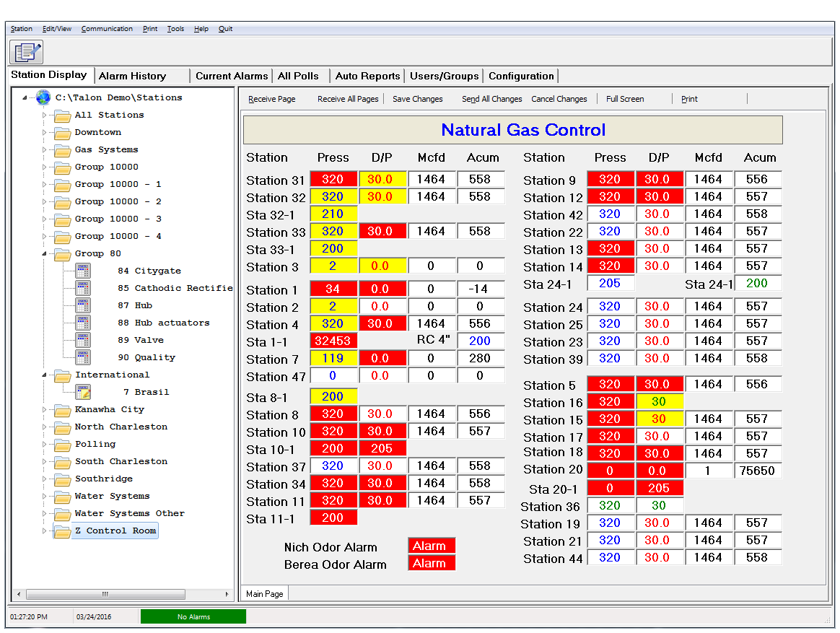Collapse the Group 80 tree node
The height and width of the screenshot is (633, 840).
pyautogui.click(x=45, y=253)
